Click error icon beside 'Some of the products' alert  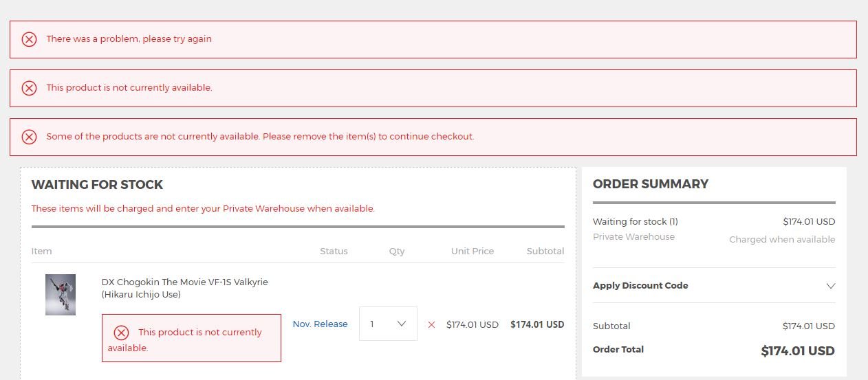[29, 137]
